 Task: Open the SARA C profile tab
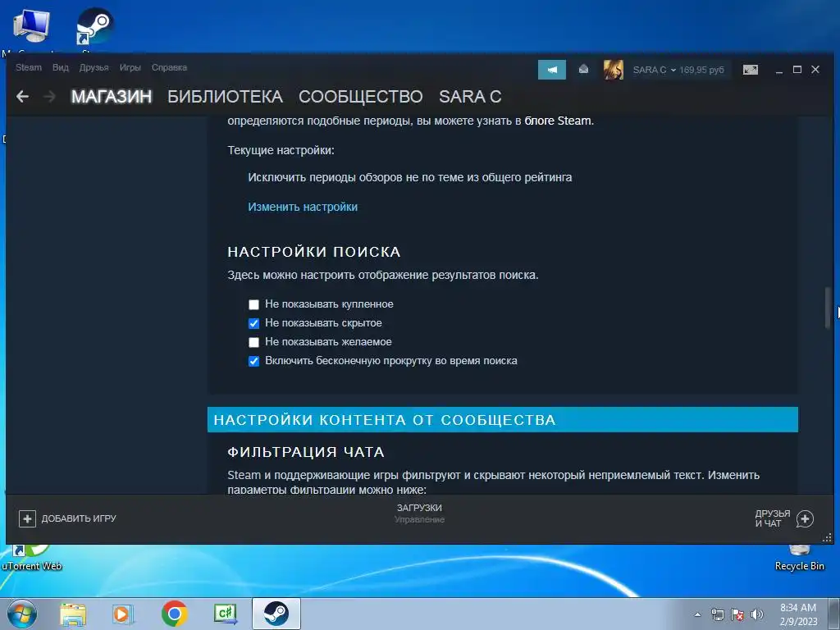click(470, 97)
